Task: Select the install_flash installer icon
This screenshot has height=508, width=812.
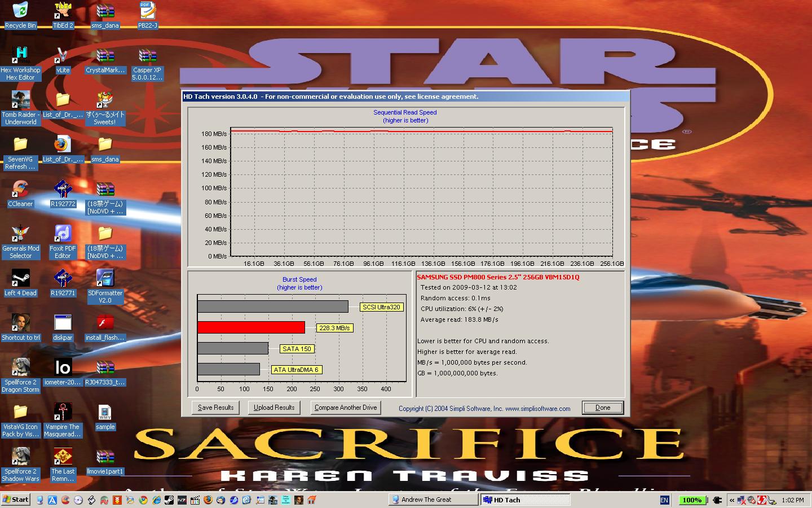Action: tap(105, 327)
